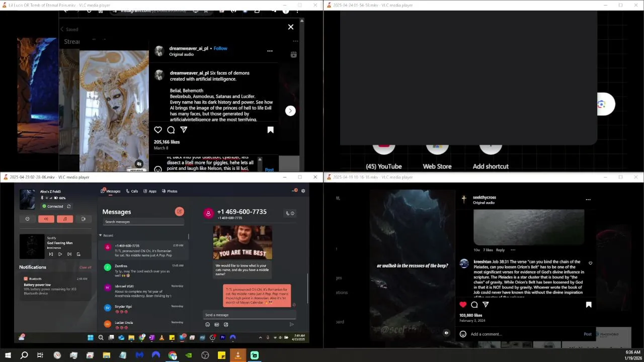The width and height of the screenshot is (644, 362).
Task: Click the chat conversation scrollbar
Action: (x=308, y=288)
